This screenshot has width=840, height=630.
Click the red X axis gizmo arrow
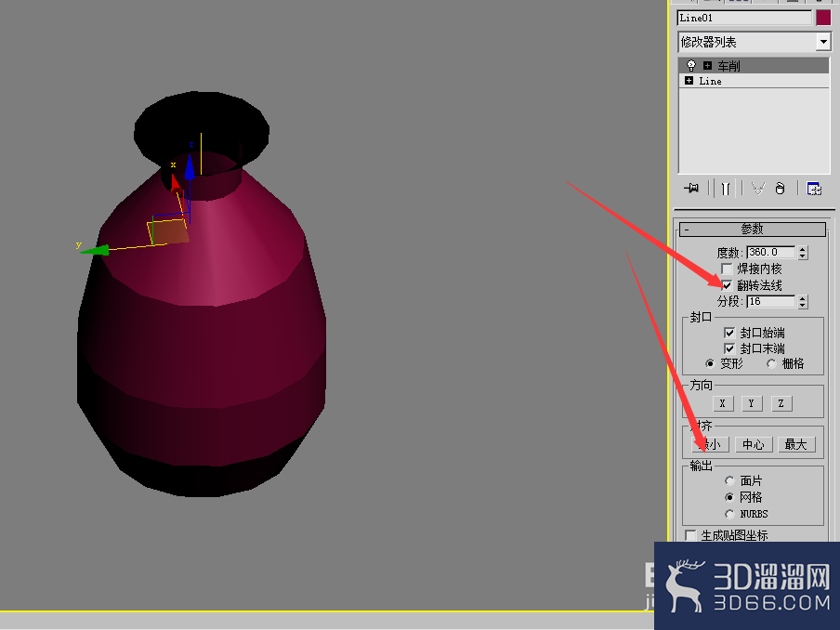point(175,183)
